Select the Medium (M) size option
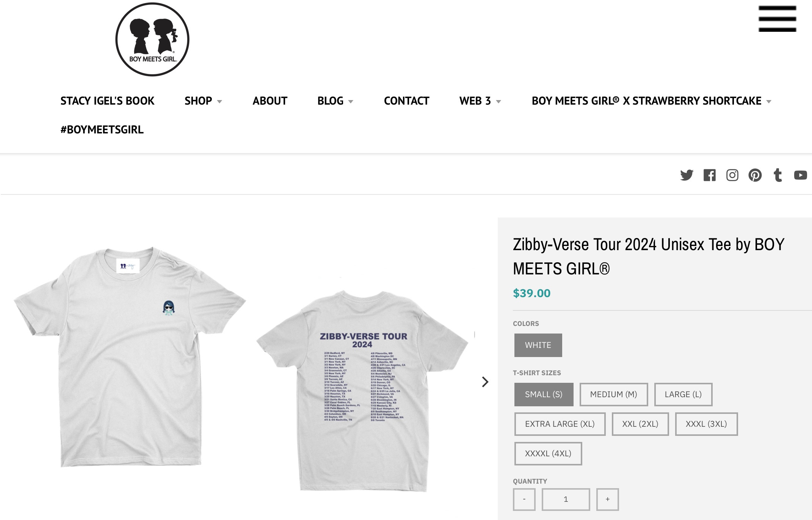812x520 pixels. [x=614, y=394]
